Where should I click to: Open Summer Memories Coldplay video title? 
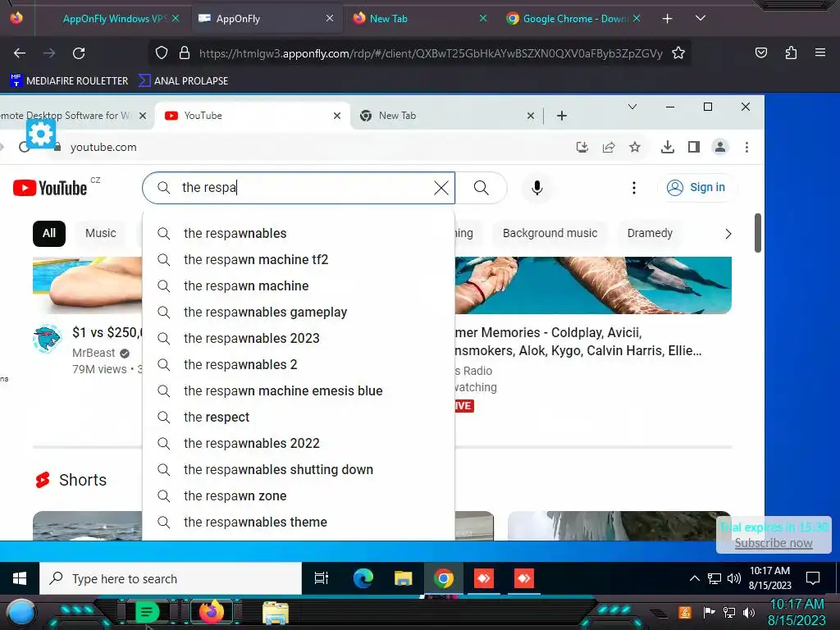point(578,342)
